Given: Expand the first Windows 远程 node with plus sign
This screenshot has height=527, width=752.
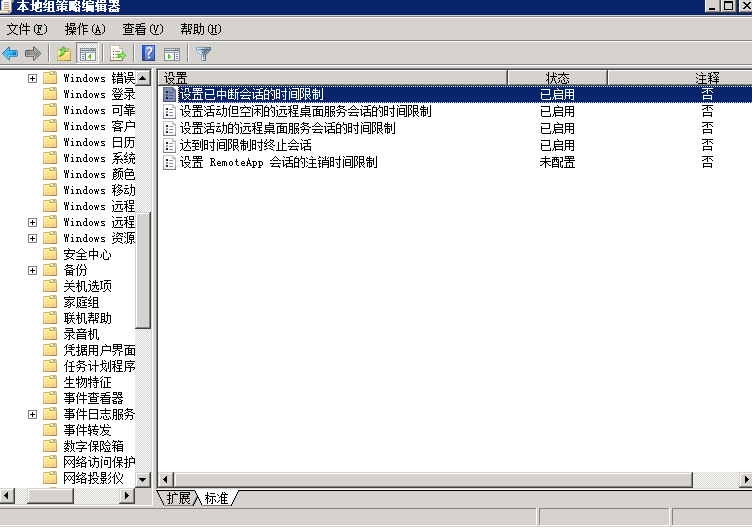Looking at the screenshot, I should [32, 222].
